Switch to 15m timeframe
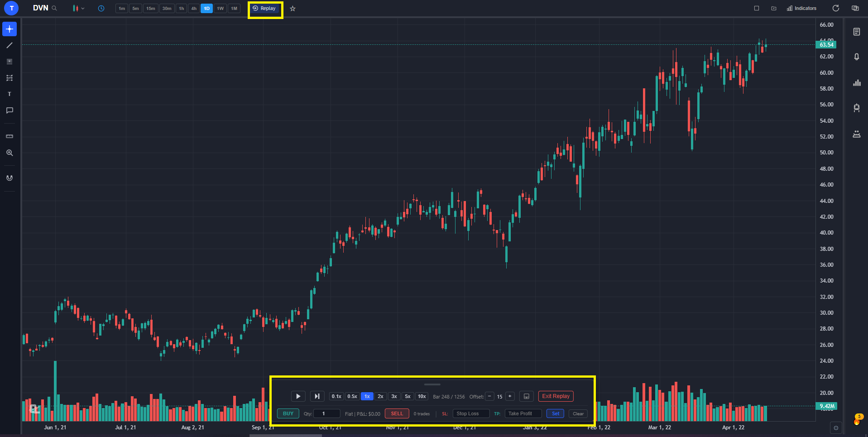 151,9
